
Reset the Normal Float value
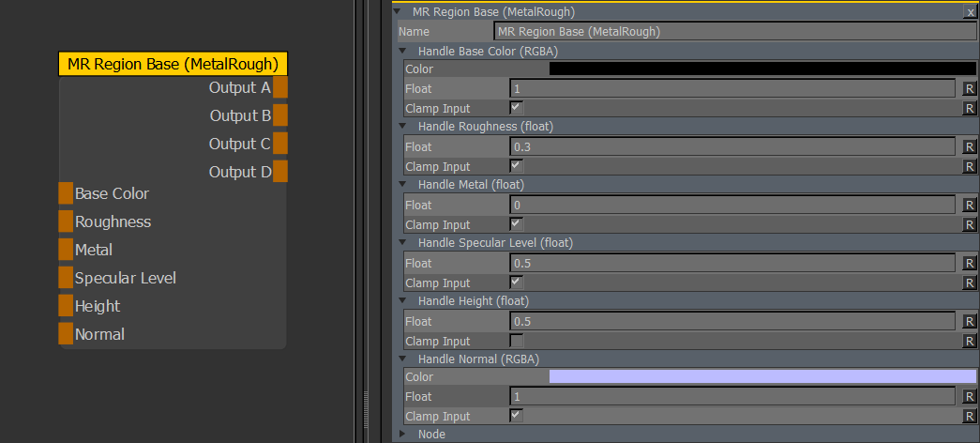click(x=970, y=396)
